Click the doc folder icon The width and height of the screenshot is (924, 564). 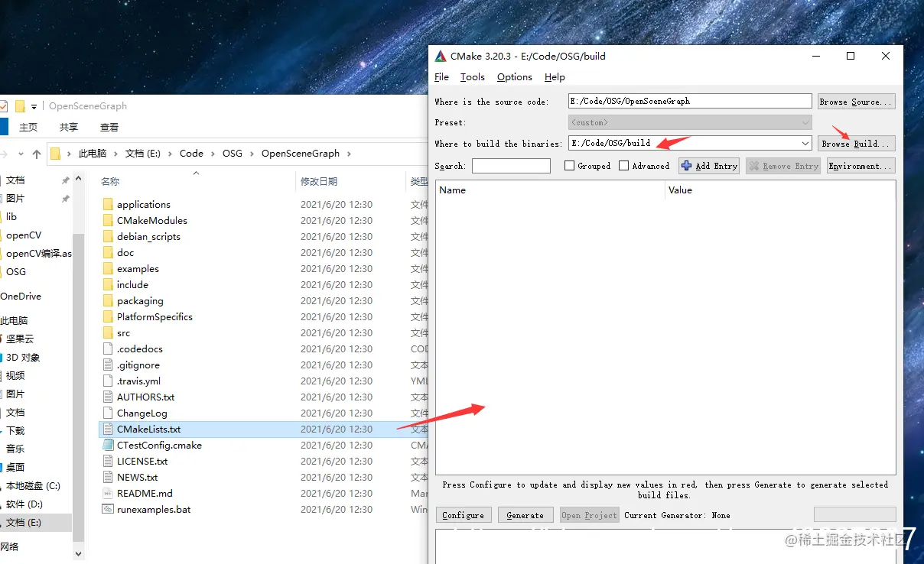pos(108,252)
